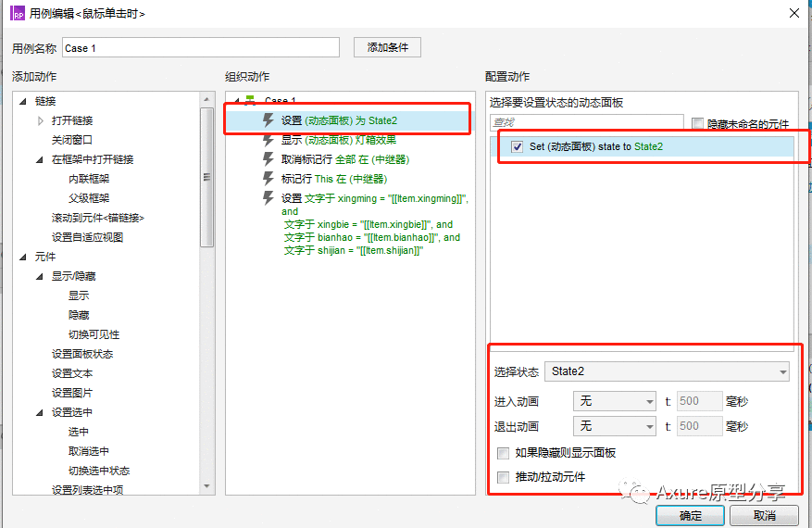Screen dimensions: 812x528
Task: Click the 用例名称 Case 1 input field
Action: [x=201, y=47]
